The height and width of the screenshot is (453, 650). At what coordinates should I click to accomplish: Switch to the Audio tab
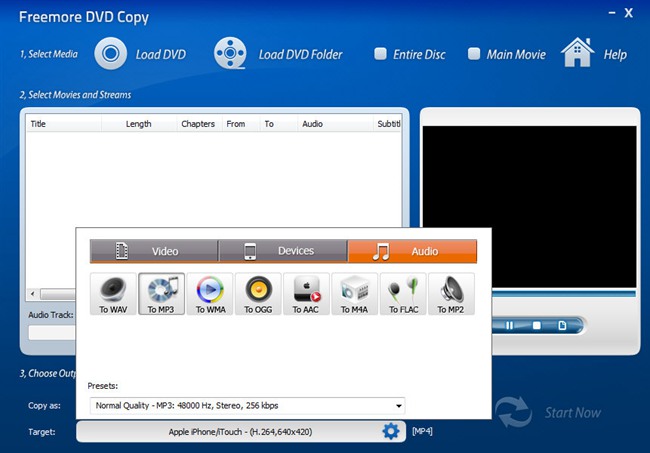point(412,251)
